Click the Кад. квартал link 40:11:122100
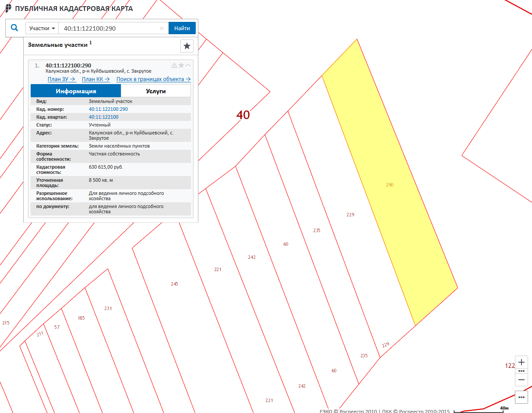Image resolution: width=532 pixels, height=413 pixels. [x=103, y=117]
